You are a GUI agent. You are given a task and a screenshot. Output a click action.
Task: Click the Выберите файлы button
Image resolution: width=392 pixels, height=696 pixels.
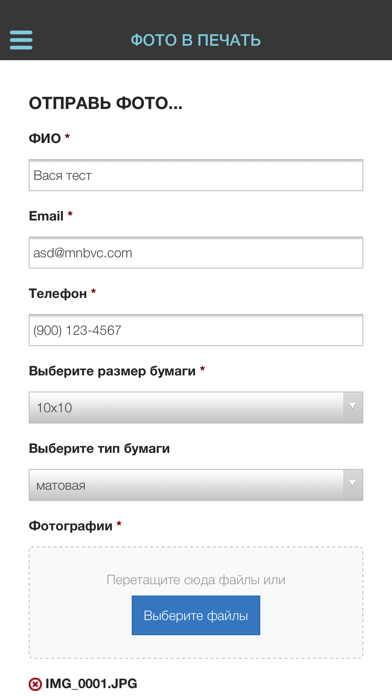pyautogui.click(x=196, y=616)
